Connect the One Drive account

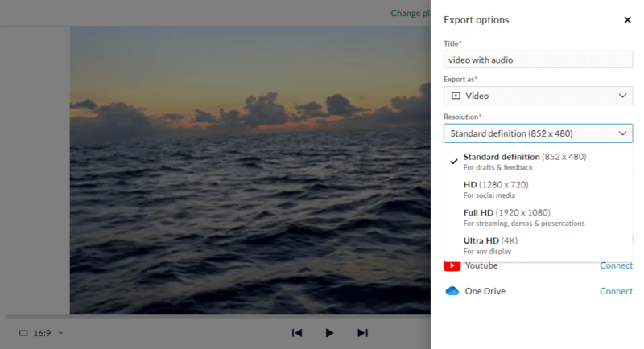coord(616,291)
